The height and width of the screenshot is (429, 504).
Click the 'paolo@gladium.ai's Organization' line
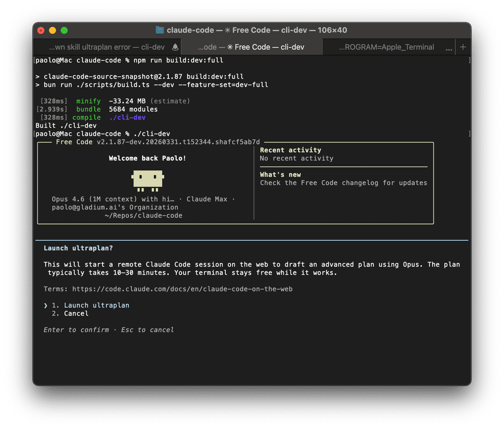[x=115, y=207]
